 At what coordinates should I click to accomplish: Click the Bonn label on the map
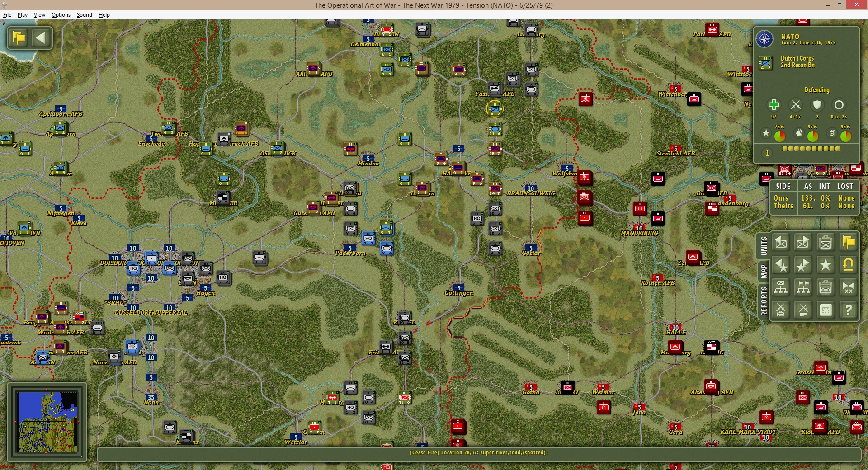coord(151,402)
